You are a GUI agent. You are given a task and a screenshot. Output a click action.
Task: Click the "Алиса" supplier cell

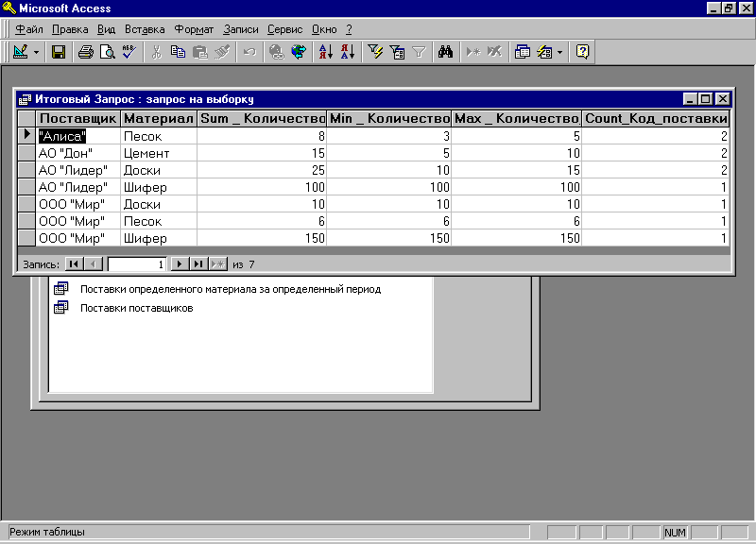point(78,136)
